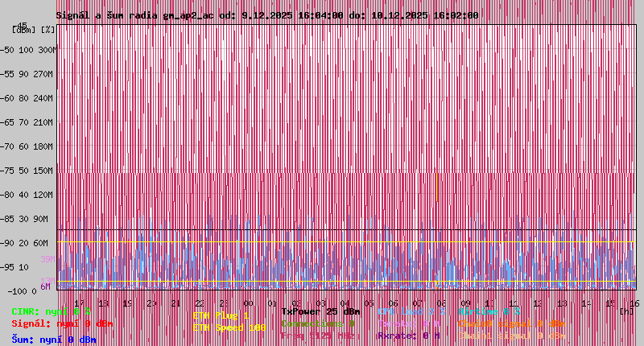Click the 'Chain1 signal 0 dBm' legend text
Image resolution: width=644 pixels, height=346 pixels.
(x=511, y=336)
